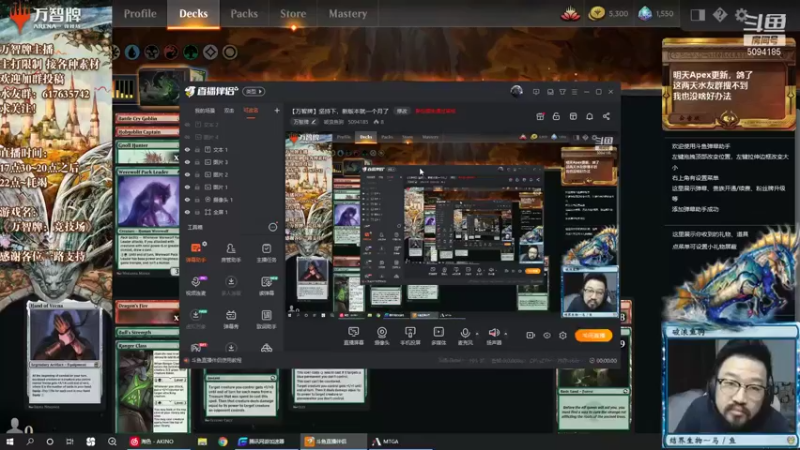Click the Battle Cry Goblin deck entry

(x=147, y=118)
